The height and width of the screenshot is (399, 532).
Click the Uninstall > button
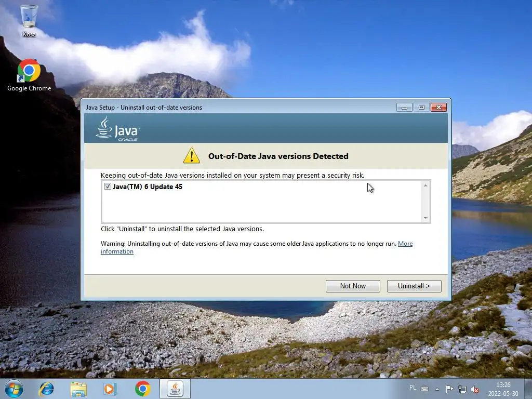[x=414, y=286]
